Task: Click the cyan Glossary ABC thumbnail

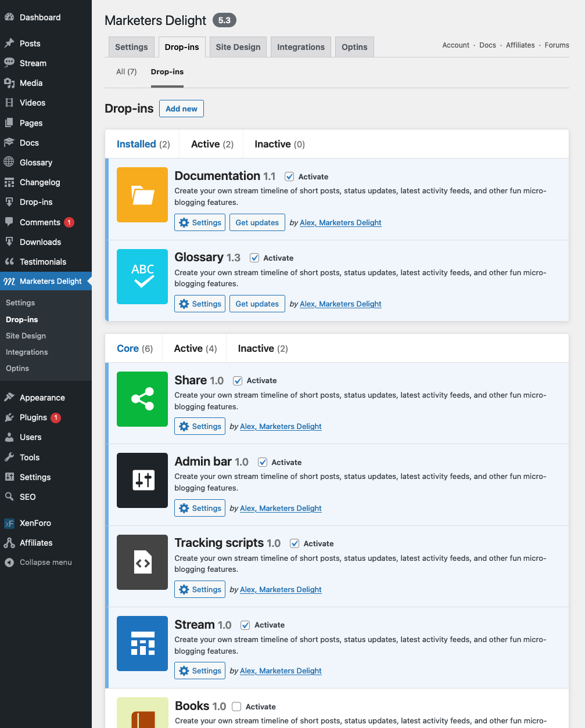Action: click(142, 276)
